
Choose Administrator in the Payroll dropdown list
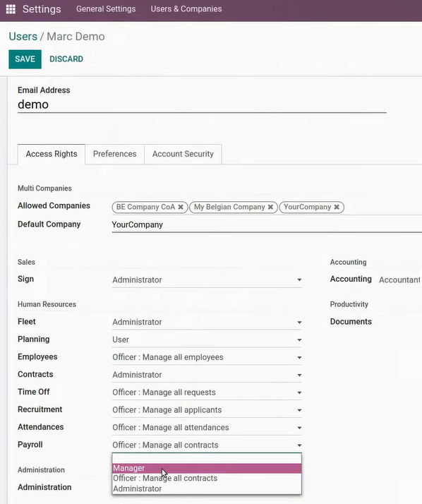207,488
